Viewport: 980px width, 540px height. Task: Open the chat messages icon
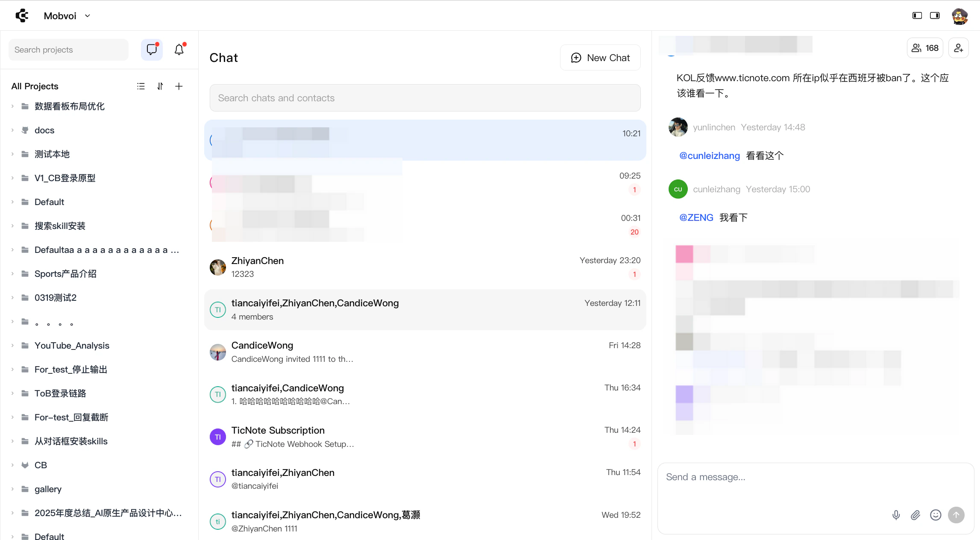pos(152,50)
